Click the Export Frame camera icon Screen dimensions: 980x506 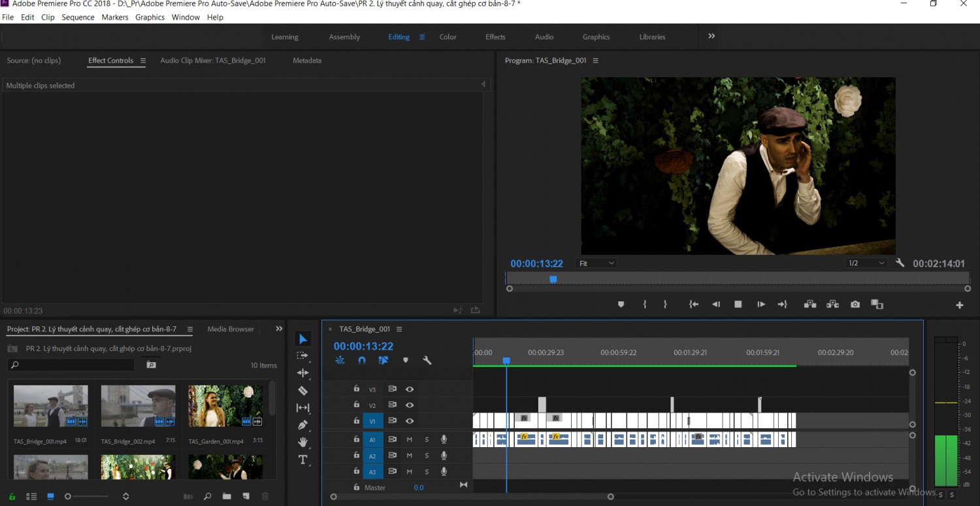pyautogui.click(x=855, y=305)
